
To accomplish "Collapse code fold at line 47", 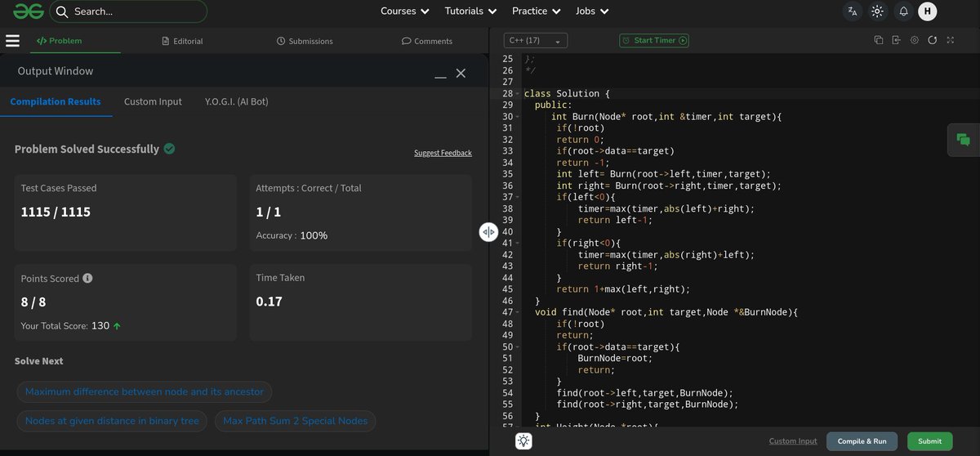I will click(518, 312).
